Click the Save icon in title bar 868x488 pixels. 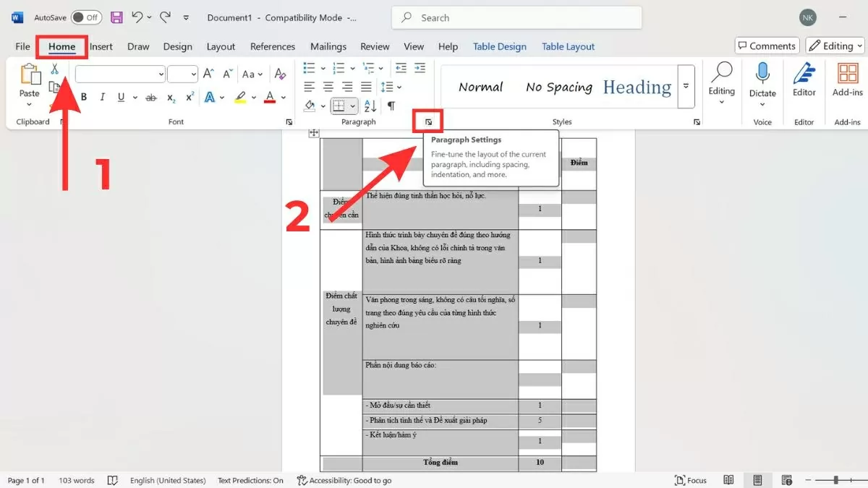116,17
